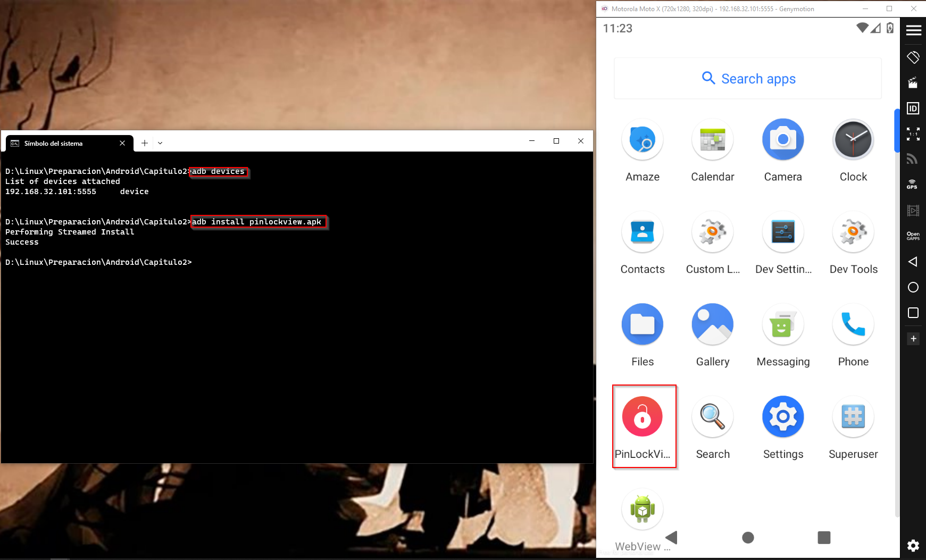Open the Genymotion GPS widget

tap(913, 185)
